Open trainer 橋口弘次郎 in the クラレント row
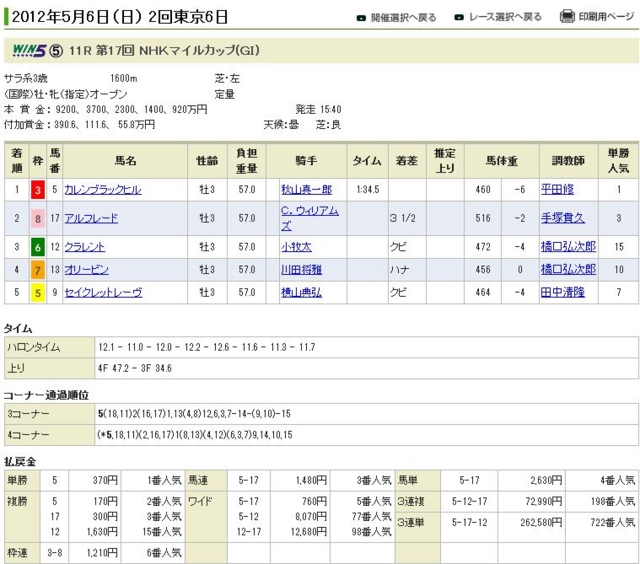Image resolution: width=640 pixels, height=564 pixels. point(569,247)
